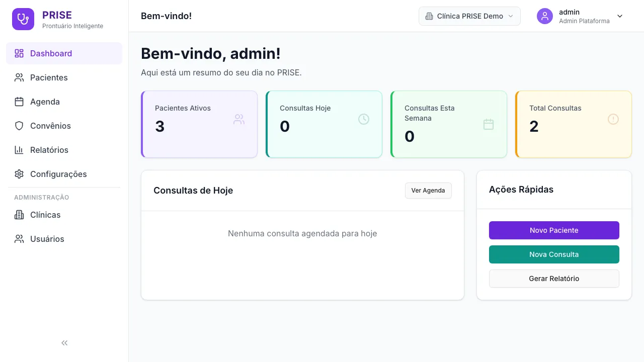Screen dimensions: 644x362
Task: Collapse the sidebar with double-chevron toggle
Action: point(64,342)
